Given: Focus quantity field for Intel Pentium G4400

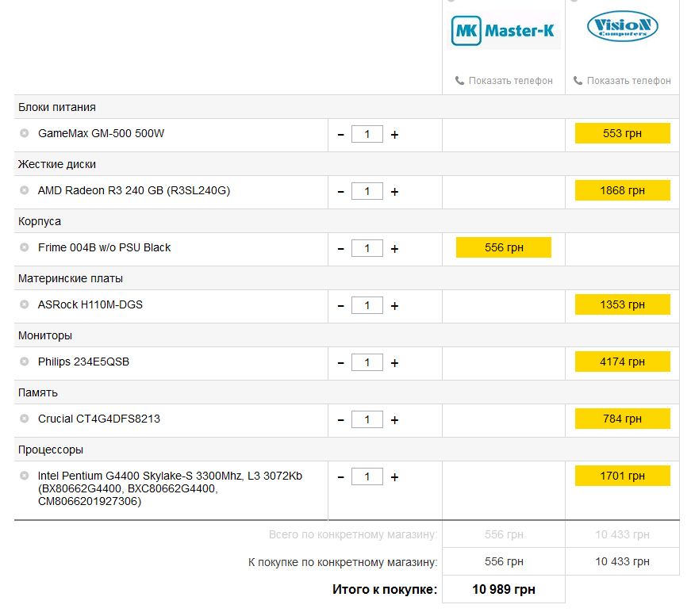Looking at the screenshot, I should pyautogui.click(x=367, y=476).
